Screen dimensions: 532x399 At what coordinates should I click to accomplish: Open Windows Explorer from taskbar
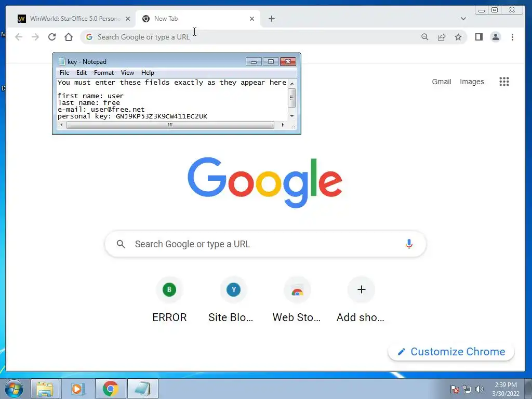45,389
